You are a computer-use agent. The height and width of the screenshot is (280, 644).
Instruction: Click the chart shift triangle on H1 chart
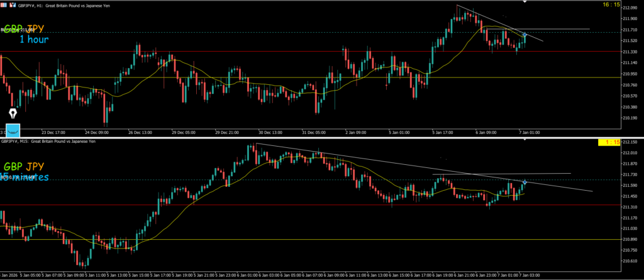click(x=525, y=2)
